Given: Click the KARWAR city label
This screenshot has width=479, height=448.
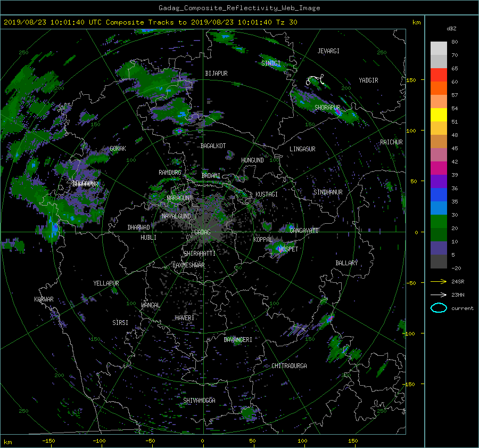Looking at the screenshot, I should pos(44,299).
